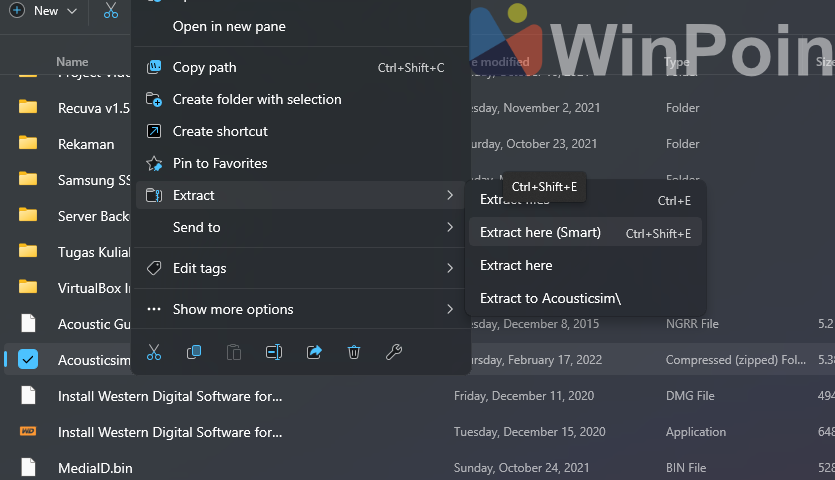This screenshot has width=835, height=480.
Task: Sort by the Name column header
Action: 72,62
